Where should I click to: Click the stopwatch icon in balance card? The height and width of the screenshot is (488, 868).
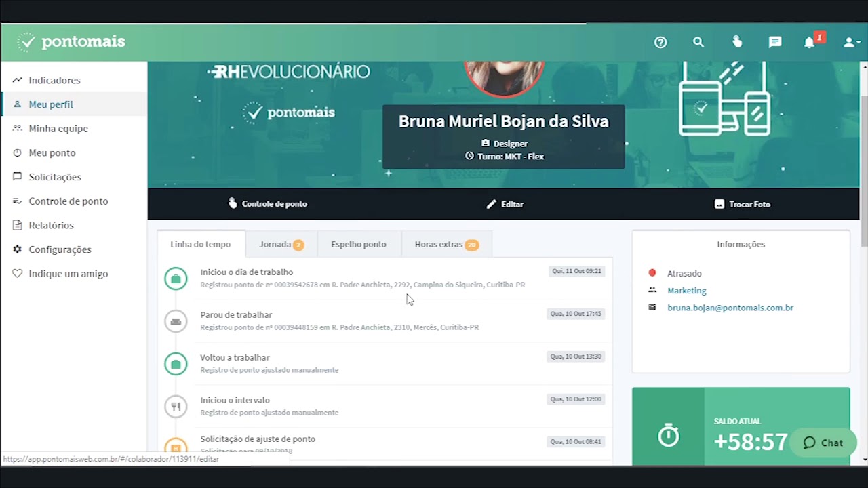click(669, 435)
